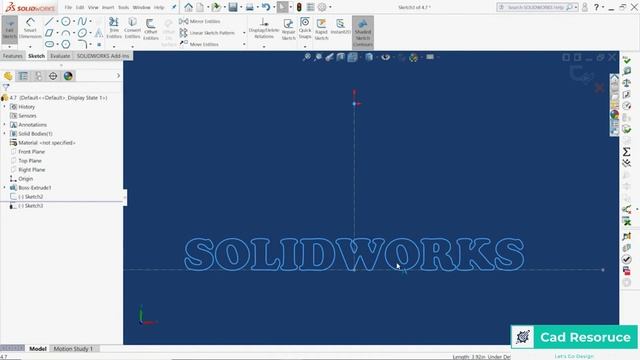640x360 pixels.
Task: Click the Save icon
Action: click(x=233, y=7)
